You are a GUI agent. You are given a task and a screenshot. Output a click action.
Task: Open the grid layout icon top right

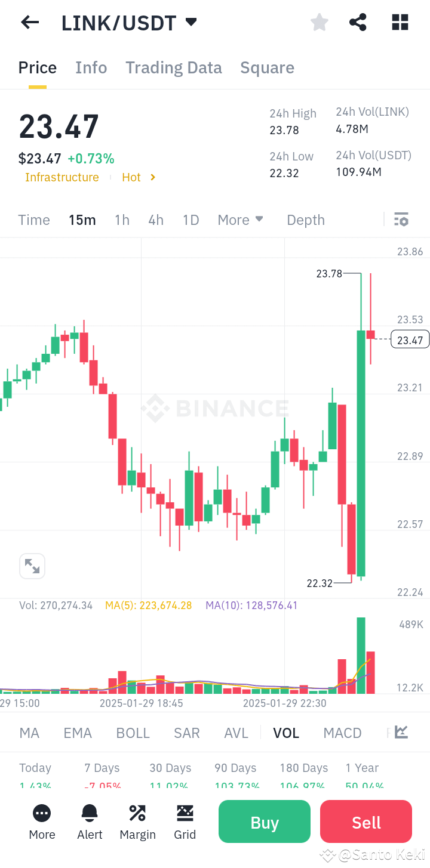tap(399, 22)
